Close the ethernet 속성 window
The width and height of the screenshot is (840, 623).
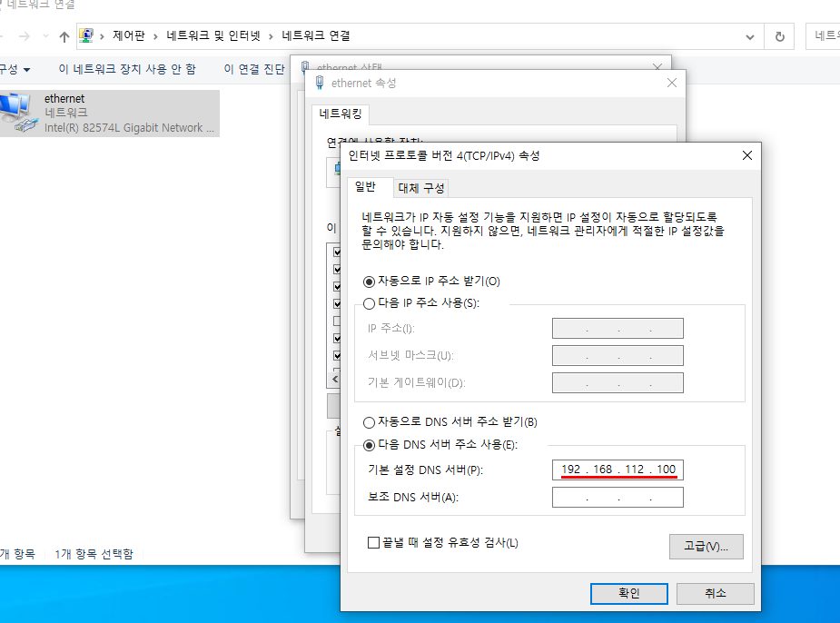pos(672,83)
